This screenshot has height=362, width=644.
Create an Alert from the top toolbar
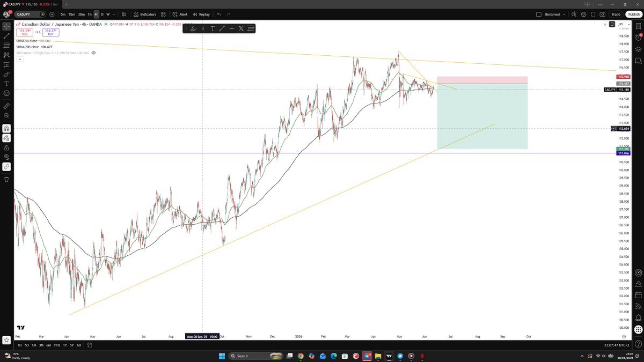tap(180, 14)
